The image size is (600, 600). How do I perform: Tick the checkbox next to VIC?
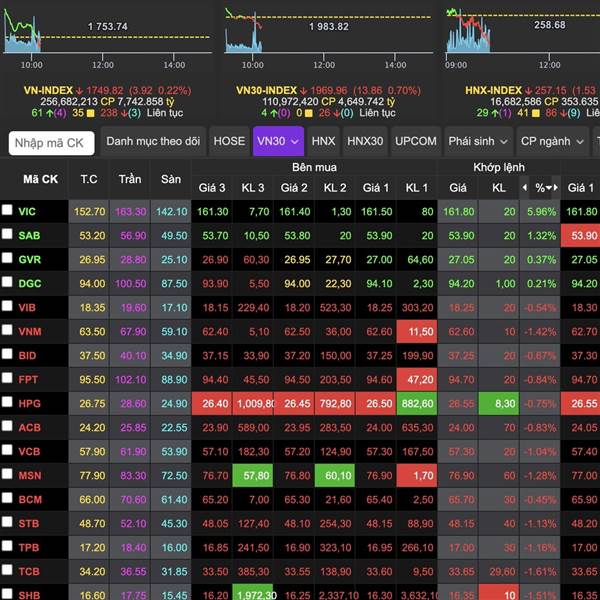point(7,209)
